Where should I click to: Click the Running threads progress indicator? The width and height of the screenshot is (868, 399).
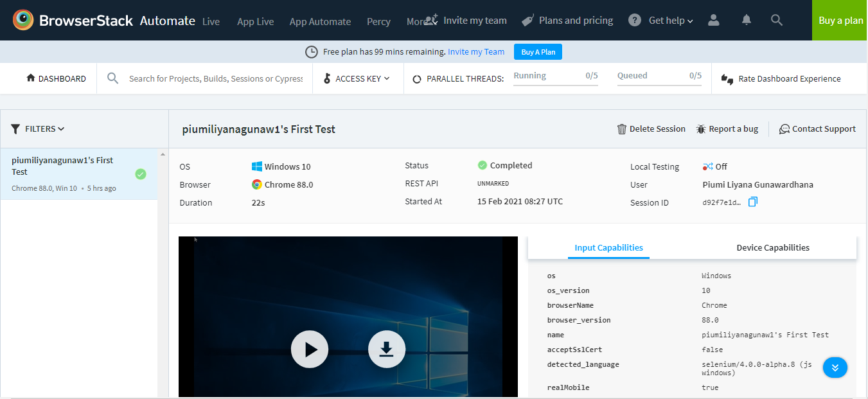[555, 78]
